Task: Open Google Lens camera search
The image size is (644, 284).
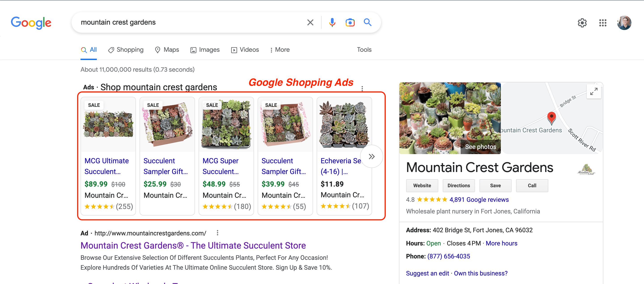Action: pos(350,22)
